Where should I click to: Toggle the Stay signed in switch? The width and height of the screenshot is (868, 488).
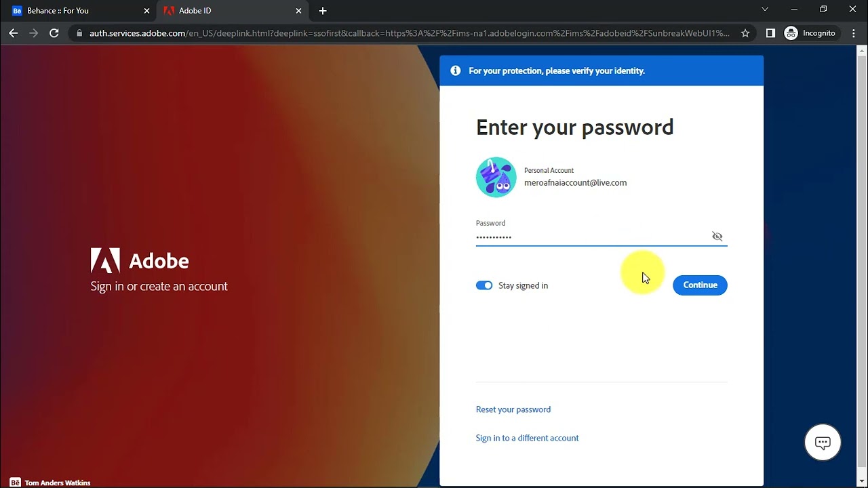pos(484,285)
